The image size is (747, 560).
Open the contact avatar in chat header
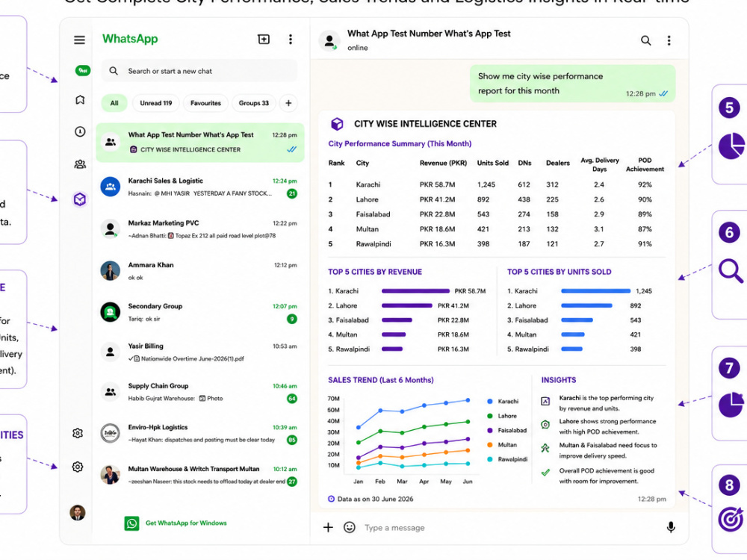click(x=329, y=40)
